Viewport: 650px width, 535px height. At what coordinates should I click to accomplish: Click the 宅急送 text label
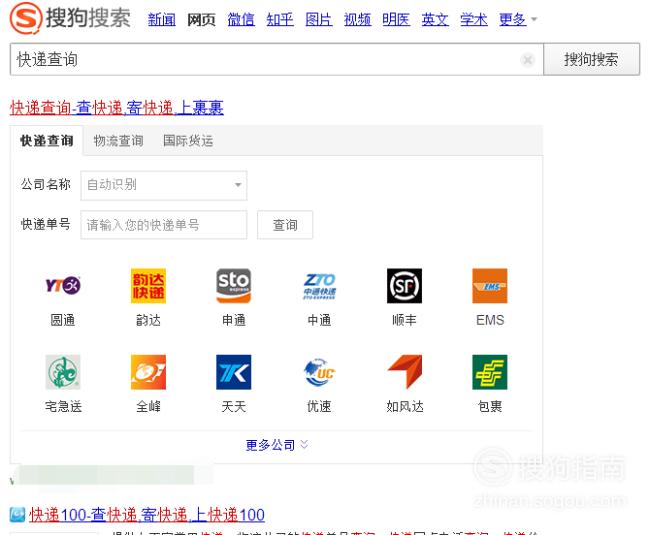click(x=63, y=407)
